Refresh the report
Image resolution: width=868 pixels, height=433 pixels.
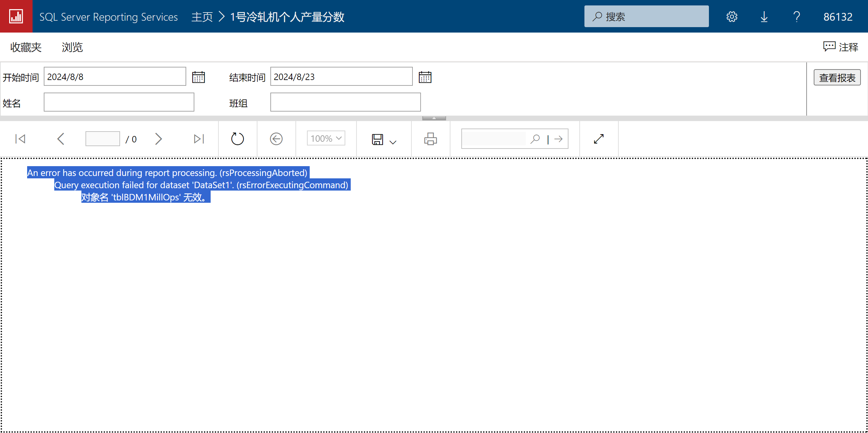237,139
